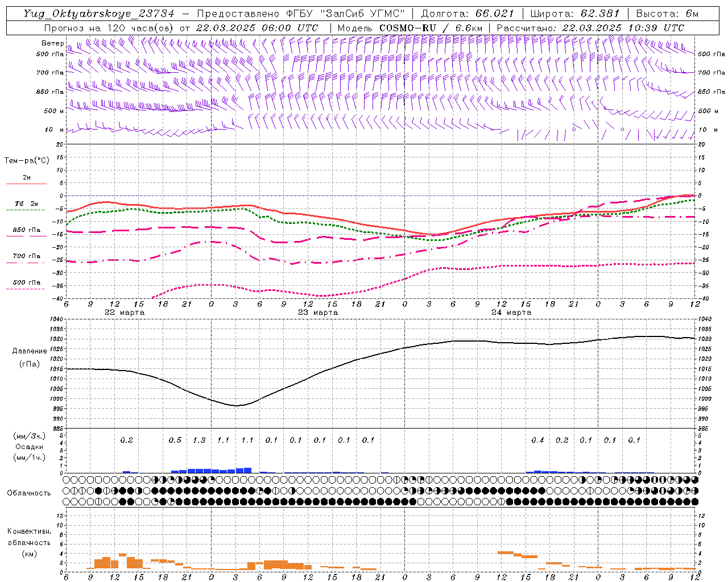This screenshot has height=582, width=728.
Task: Select the left 10 м wind level label
Action: 55,130
